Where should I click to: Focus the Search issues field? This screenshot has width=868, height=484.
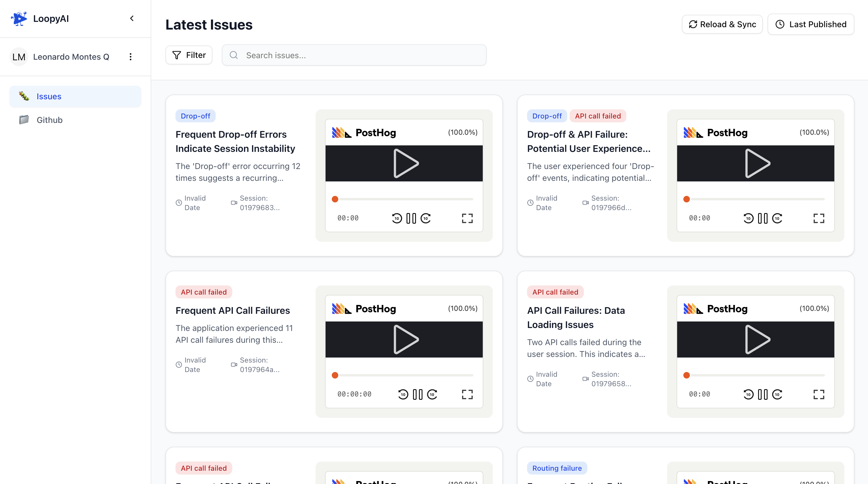coord(354,55)
